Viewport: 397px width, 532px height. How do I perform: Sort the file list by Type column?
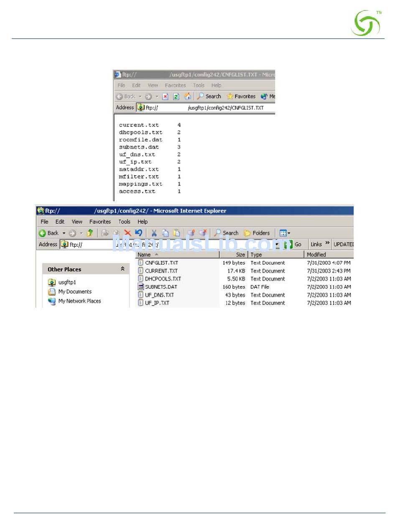[276, 255]
